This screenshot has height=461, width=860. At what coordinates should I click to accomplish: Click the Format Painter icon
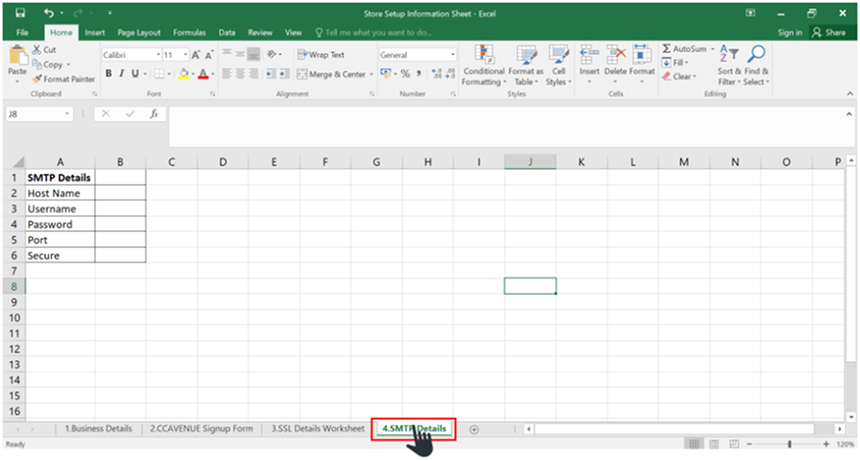click(x=37, y=78)
